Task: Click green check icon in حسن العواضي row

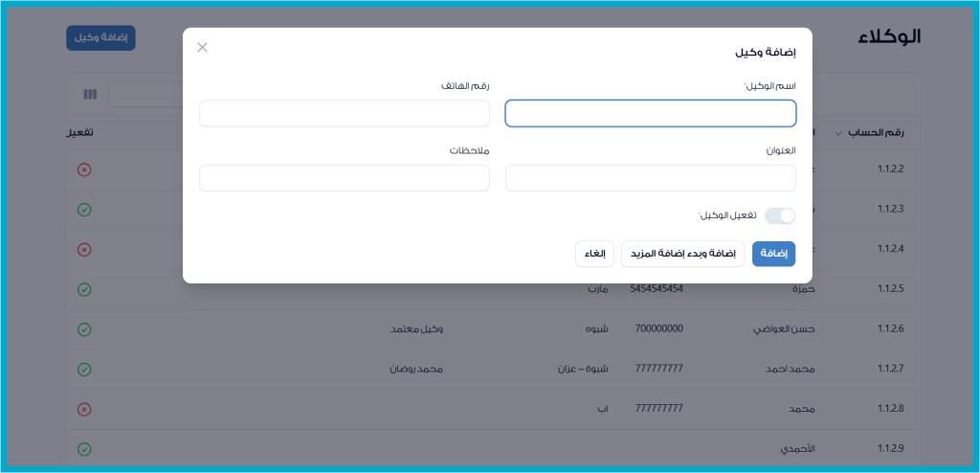Action: 84,329
